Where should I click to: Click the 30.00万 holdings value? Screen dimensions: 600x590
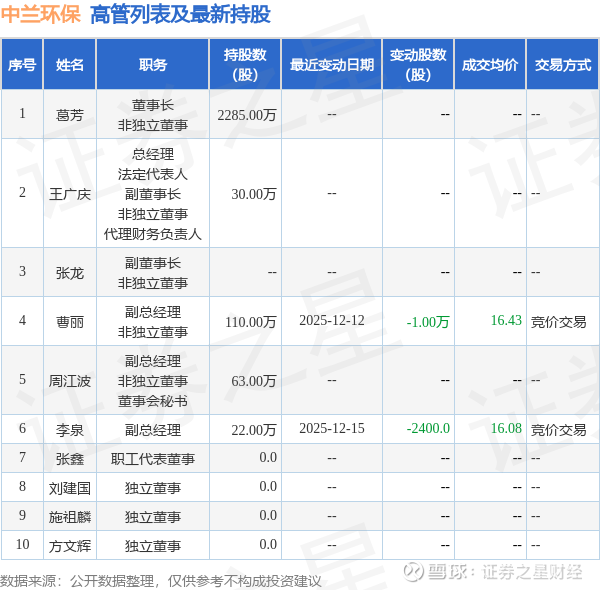point(254,194)
